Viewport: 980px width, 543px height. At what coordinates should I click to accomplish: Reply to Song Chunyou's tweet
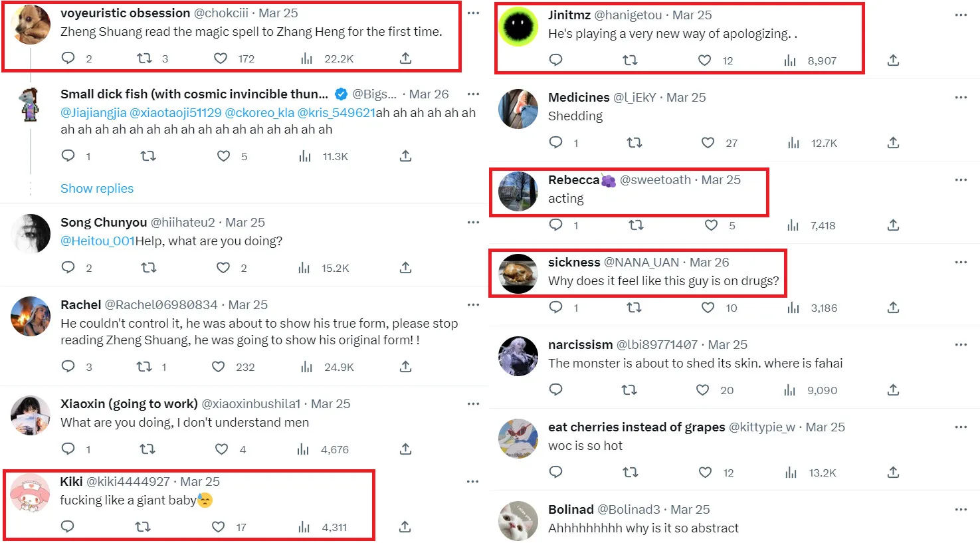point(68,268)
